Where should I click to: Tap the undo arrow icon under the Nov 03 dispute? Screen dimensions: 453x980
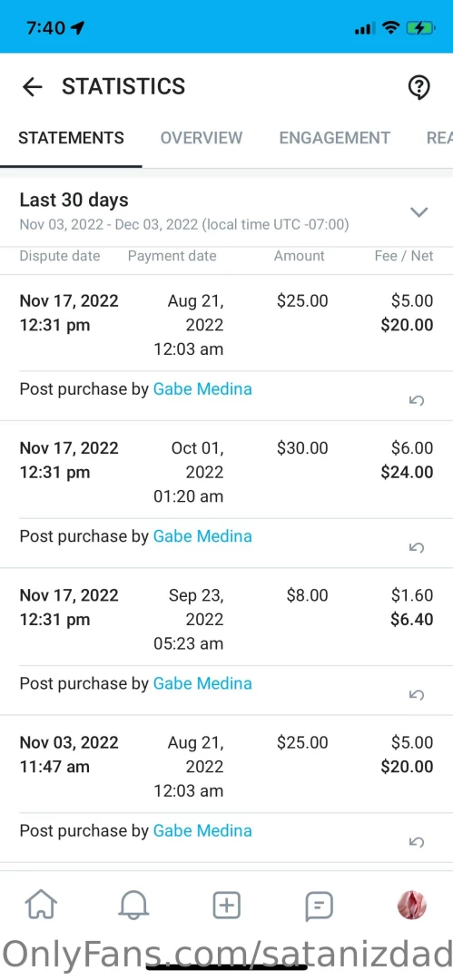coord(417,842)
